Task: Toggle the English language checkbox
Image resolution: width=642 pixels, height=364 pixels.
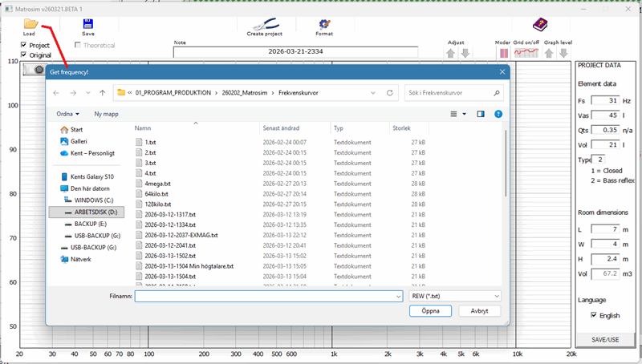Action: coord(594,315)
